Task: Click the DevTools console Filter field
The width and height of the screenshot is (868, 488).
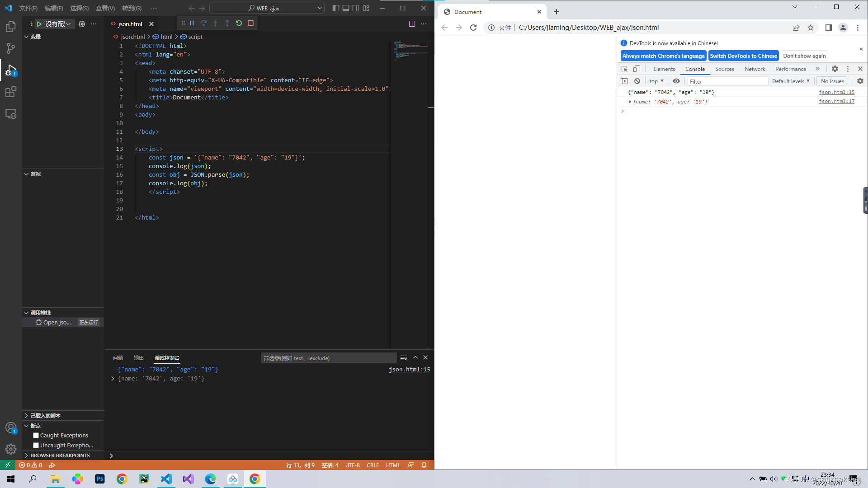Action: [x=727, y=81]
